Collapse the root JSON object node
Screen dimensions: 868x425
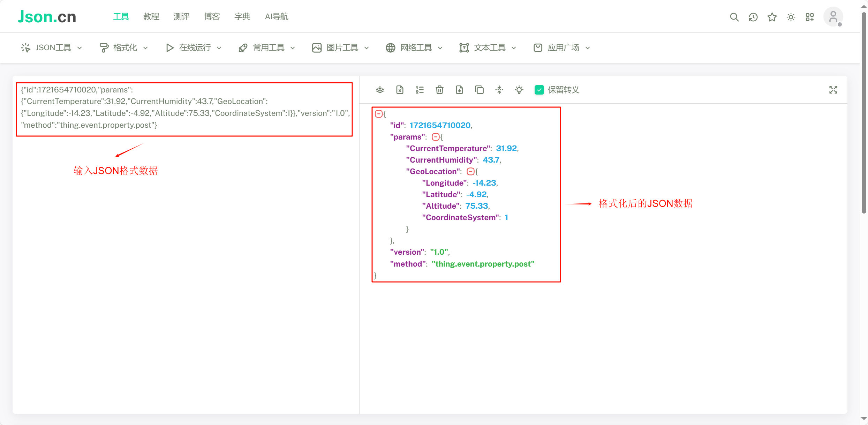tap(378, 114)
